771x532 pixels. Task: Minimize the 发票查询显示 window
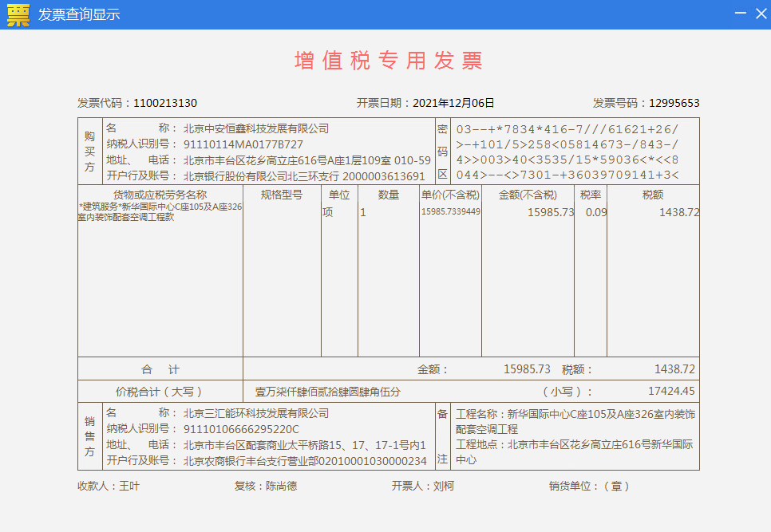(740, 14)
